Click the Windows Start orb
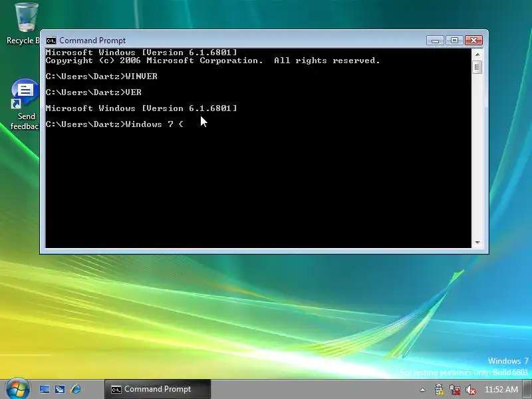 click(18, 389)
